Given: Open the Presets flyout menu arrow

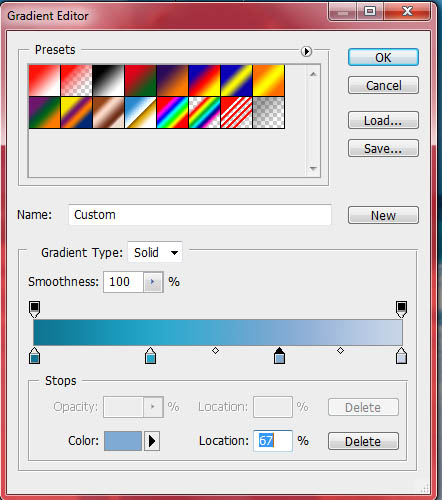Looking at the screenshot, I should (x=306, y=51).
